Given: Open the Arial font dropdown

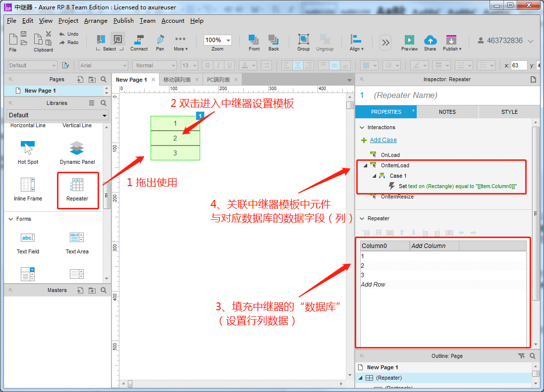Looking at the screenshot, I should point(104,65).
